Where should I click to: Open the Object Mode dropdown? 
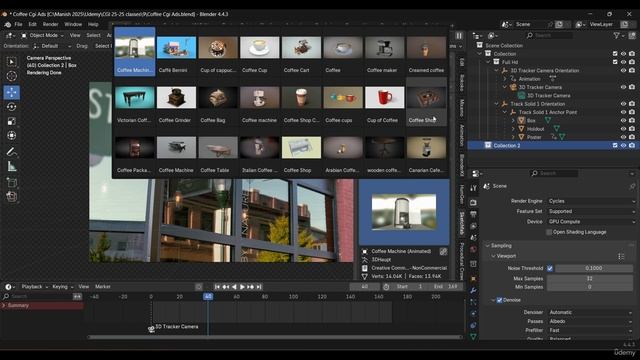(42, 36)
